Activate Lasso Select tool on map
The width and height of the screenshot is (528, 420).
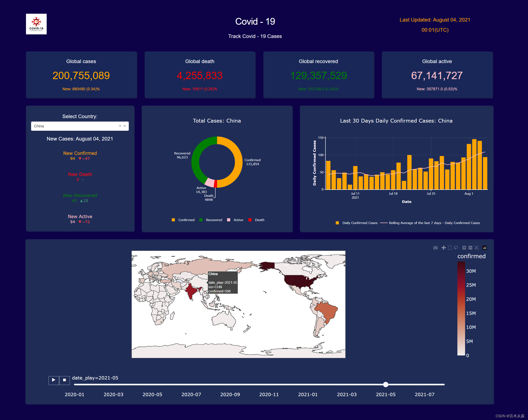point(456,247)
